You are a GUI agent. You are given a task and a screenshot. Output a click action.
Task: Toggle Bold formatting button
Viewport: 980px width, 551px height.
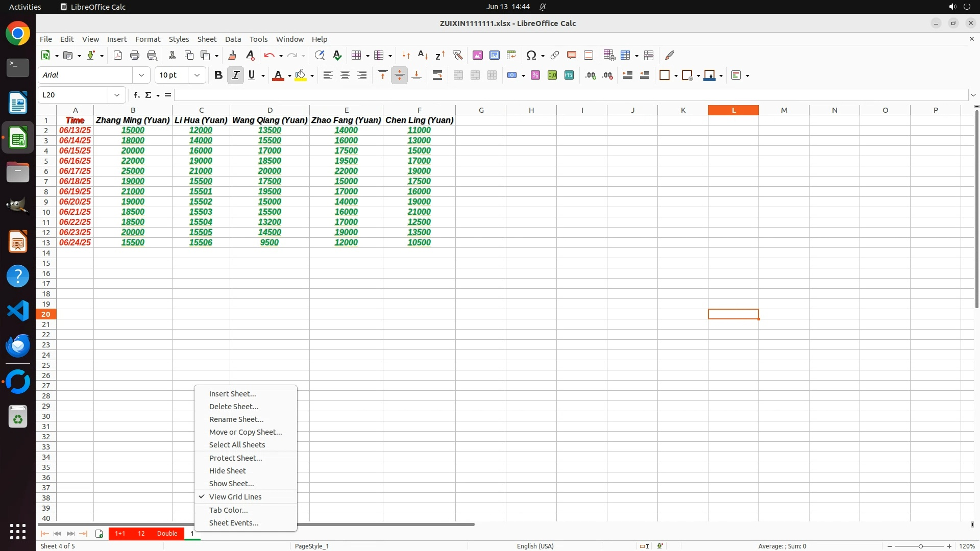coord(218,75)
